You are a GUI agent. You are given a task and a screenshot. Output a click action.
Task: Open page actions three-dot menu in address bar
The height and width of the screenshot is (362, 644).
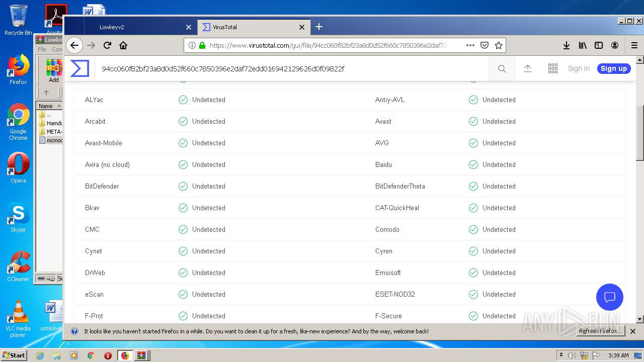tap(470, 45)
